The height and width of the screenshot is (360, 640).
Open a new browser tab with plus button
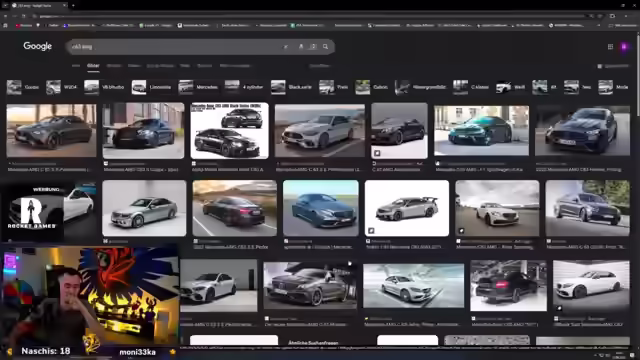(x=73, y=5)
